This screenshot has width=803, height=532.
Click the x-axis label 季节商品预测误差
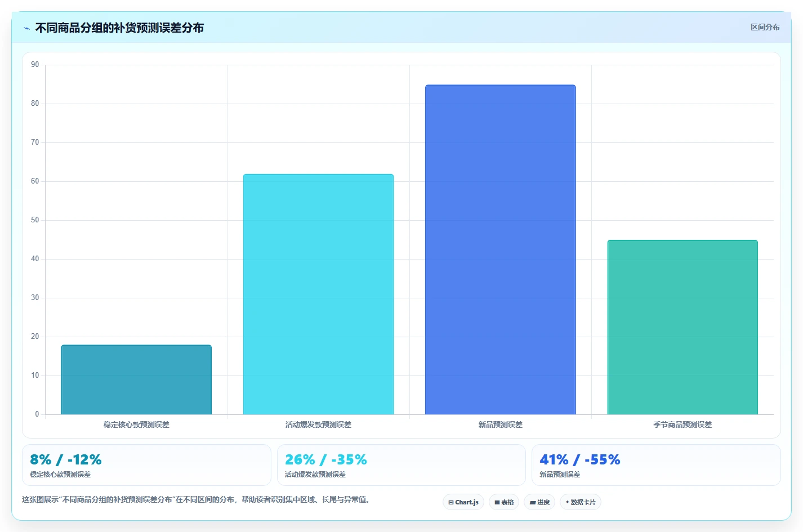682,424
